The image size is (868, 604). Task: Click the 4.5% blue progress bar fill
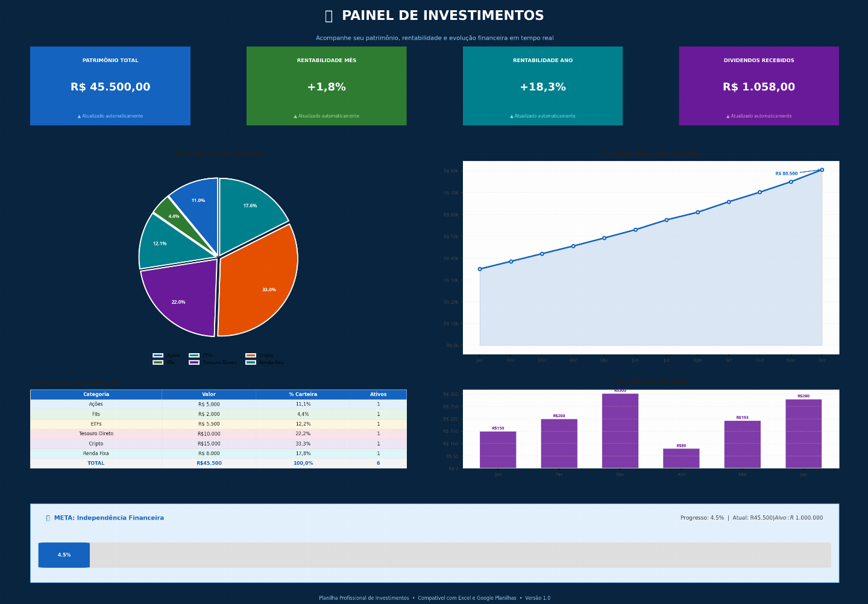coord(64,555)
